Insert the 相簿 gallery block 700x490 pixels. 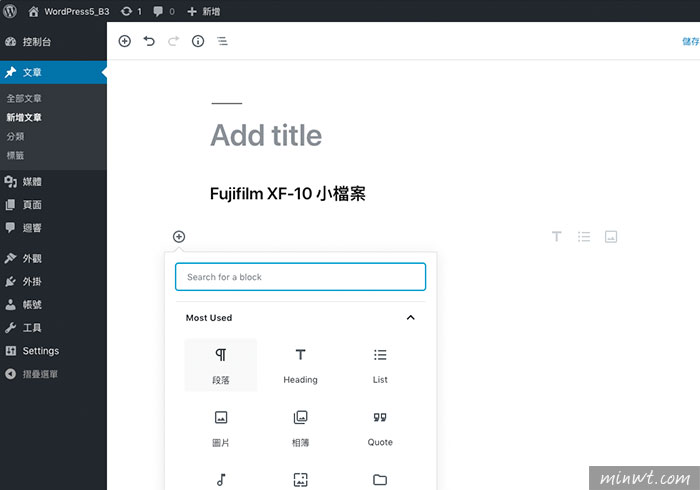pyautogui.click(x=300, y=428)
